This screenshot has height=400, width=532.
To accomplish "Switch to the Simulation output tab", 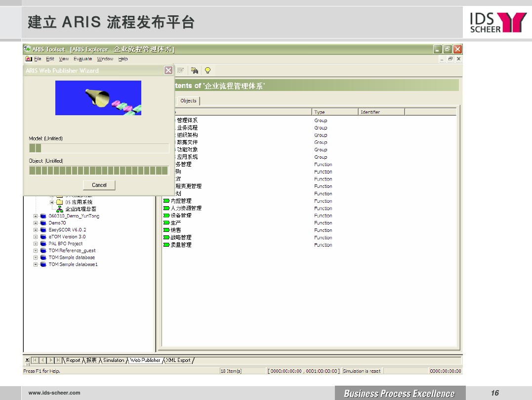I will (x=114, y=360).
